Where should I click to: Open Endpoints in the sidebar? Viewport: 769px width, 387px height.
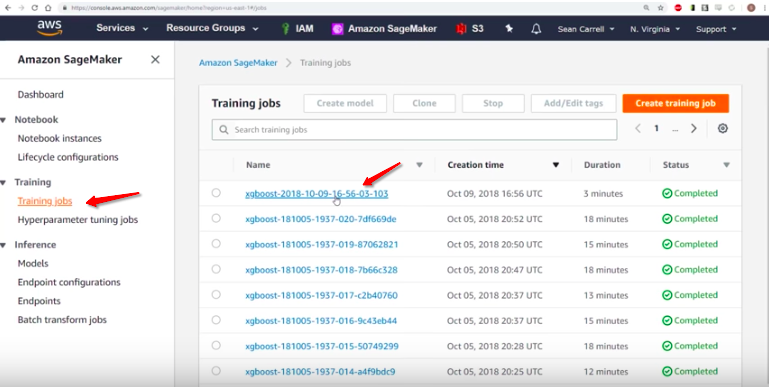(39, 301)
